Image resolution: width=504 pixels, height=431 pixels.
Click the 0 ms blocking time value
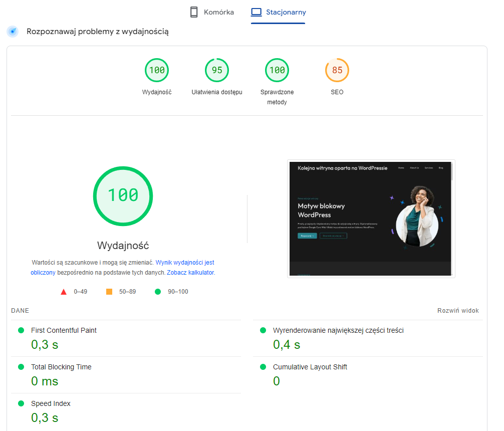45,381
